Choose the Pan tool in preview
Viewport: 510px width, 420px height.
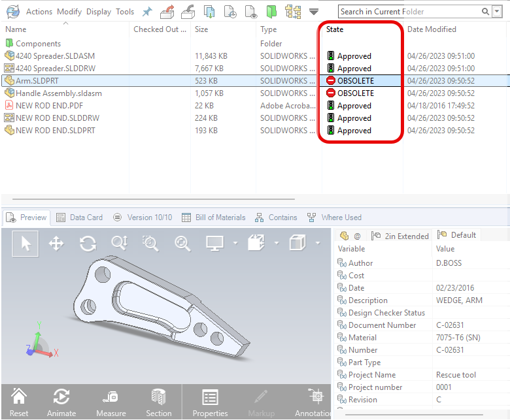56,244
